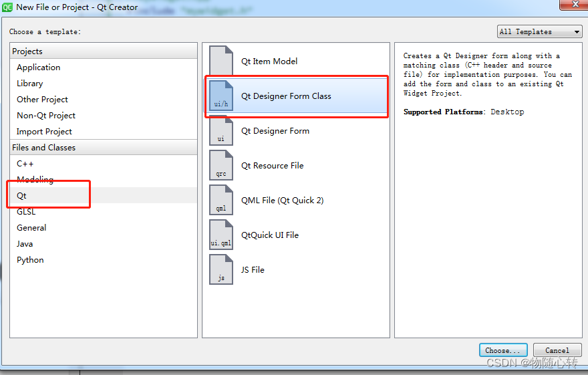Viewport: 588px width, 375px height.
Task: Select C++ files category
Action: [x=103, y=164]
